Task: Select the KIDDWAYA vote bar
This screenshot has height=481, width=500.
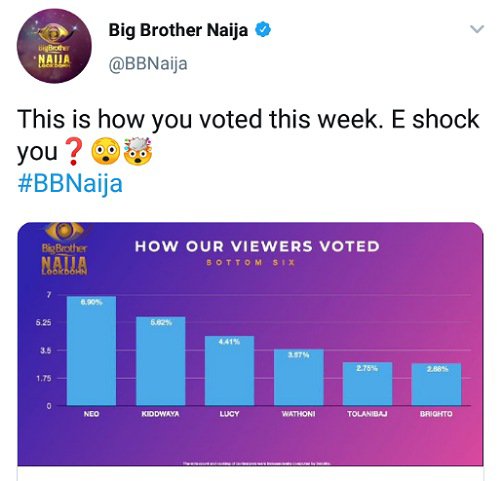Action: (161, 361)
